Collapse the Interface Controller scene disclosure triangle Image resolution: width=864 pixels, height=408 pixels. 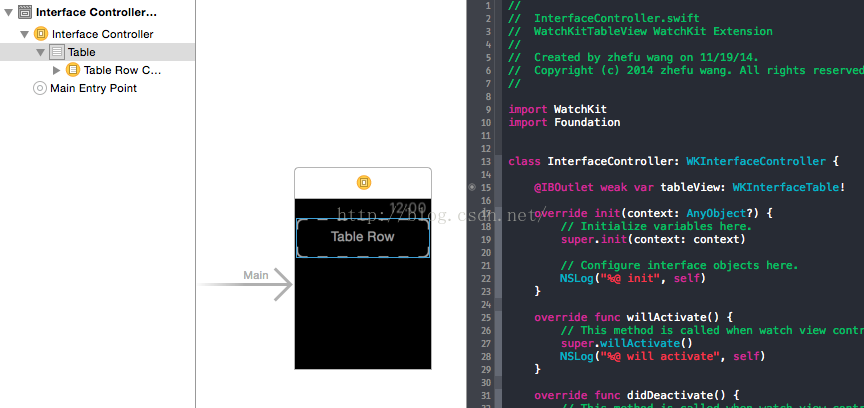pyautogui.click(x=8, y=12)
